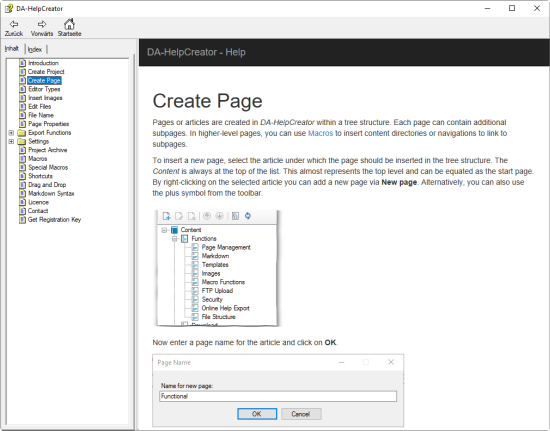Image resolution: width=550 pixels, height=431 pixels.
Task: Open the Contact topic
Action: tap(38, 211)
